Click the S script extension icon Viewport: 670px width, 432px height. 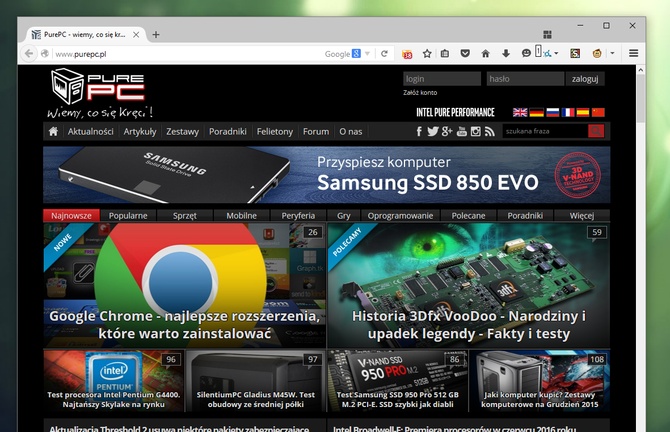[575, 53]
